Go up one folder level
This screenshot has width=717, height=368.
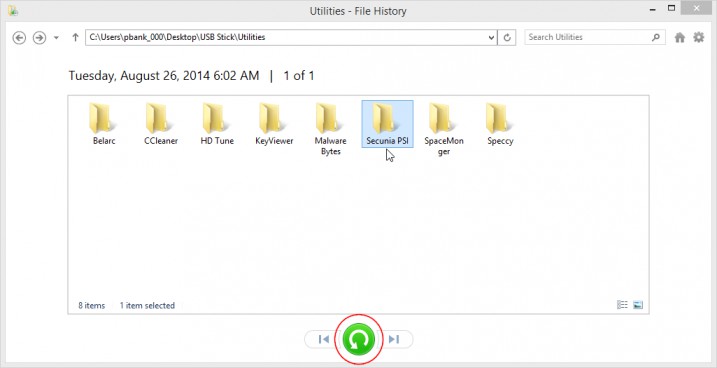(x=75, y=37)
